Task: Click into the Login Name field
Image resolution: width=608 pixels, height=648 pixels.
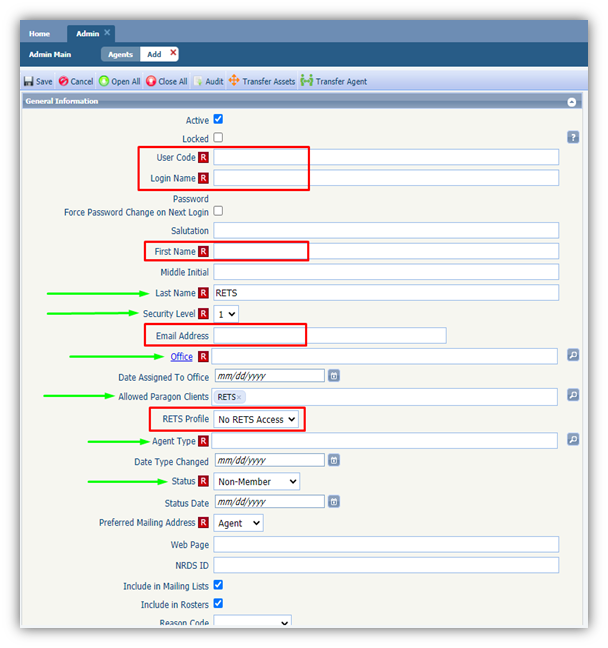Action: [386, 178]
